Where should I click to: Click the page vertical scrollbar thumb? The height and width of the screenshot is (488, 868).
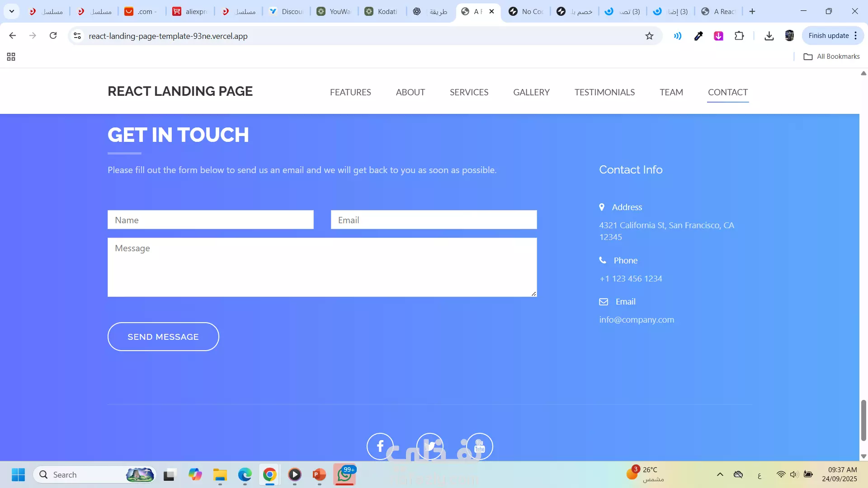(x=863, y=420)
